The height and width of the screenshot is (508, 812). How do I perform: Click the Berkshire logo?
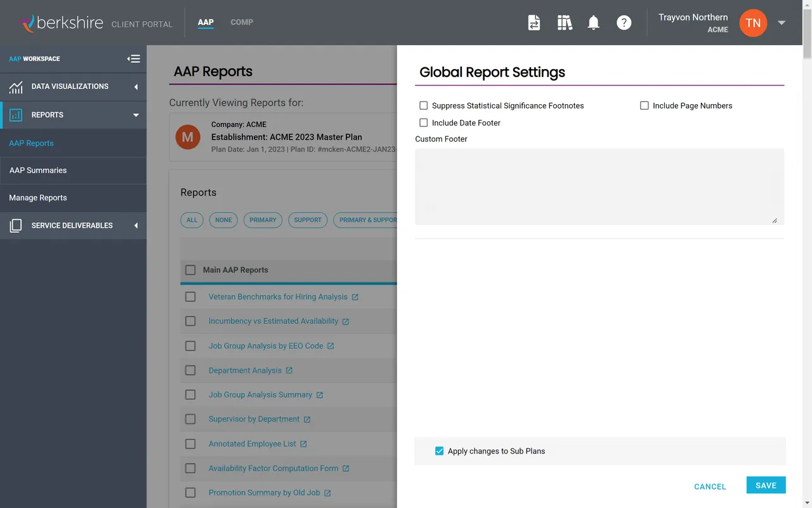(x=65, y=22)
